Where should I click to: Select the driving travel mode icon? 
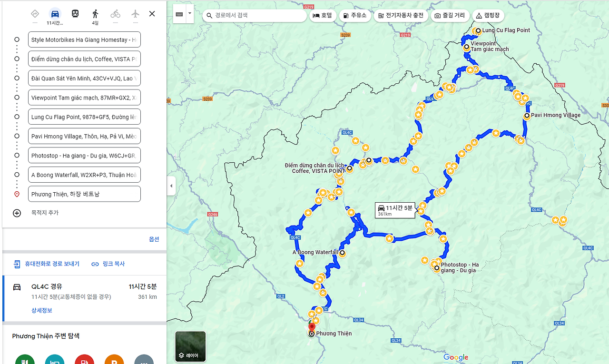pos(55,13)
